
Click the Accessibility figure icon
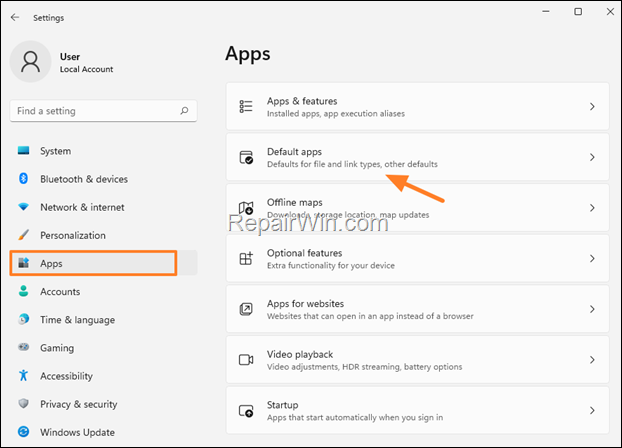(23, 375)
